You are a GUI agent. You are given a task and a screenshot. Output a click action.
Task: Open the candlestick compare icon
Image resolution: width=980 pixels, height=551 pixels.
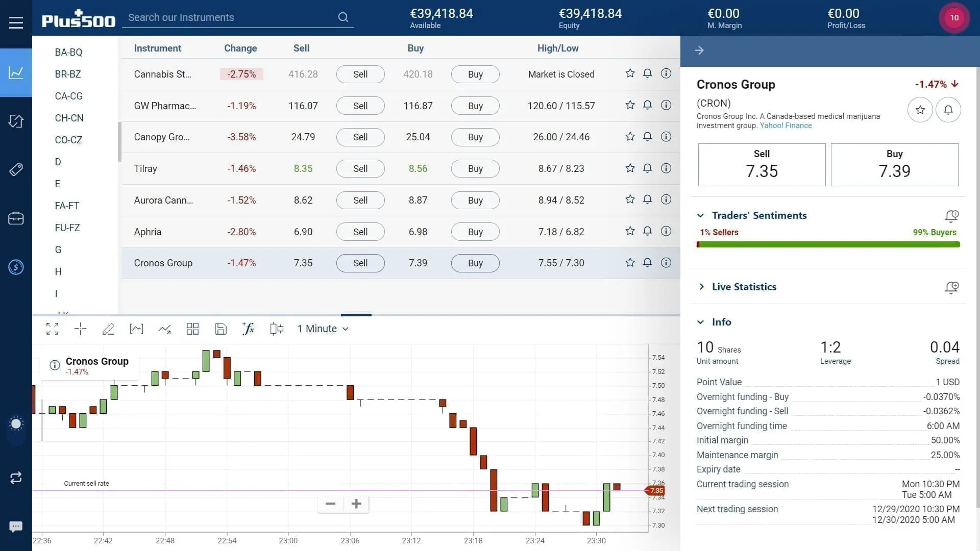coord(277,329)
